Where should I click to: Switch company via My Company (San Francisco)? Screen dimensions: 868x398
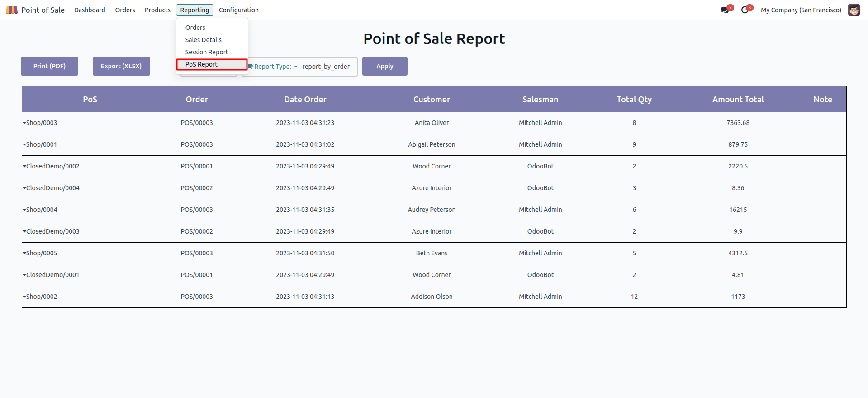801,10
